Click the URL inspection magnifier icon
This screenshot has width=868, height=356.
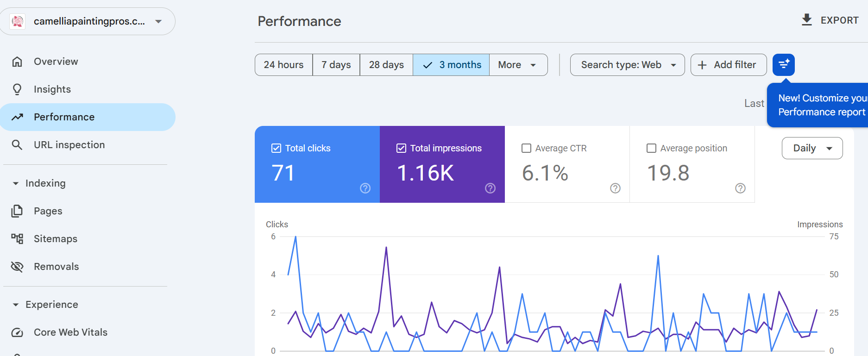[17, 145]
